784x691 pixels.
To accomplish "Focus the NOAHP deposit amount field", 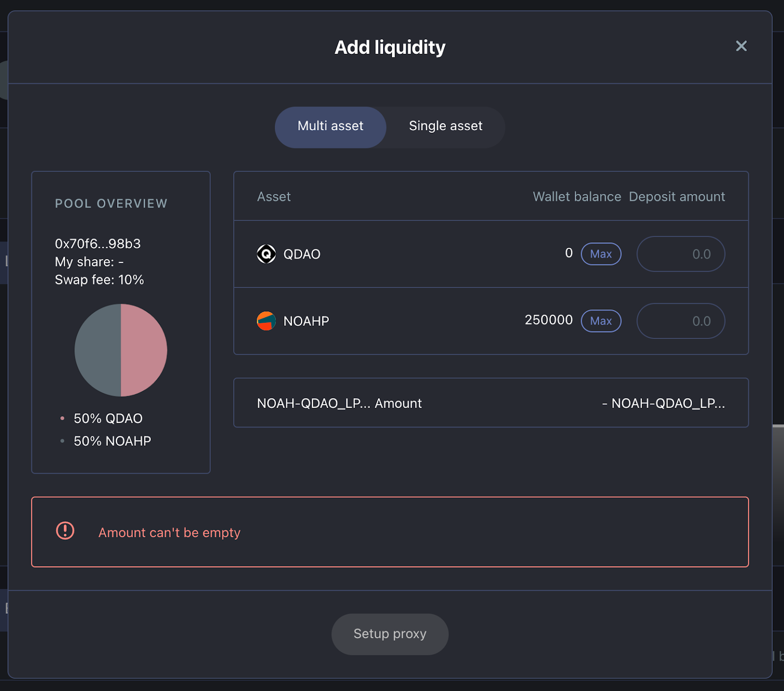I will click(x=681, y=321).
